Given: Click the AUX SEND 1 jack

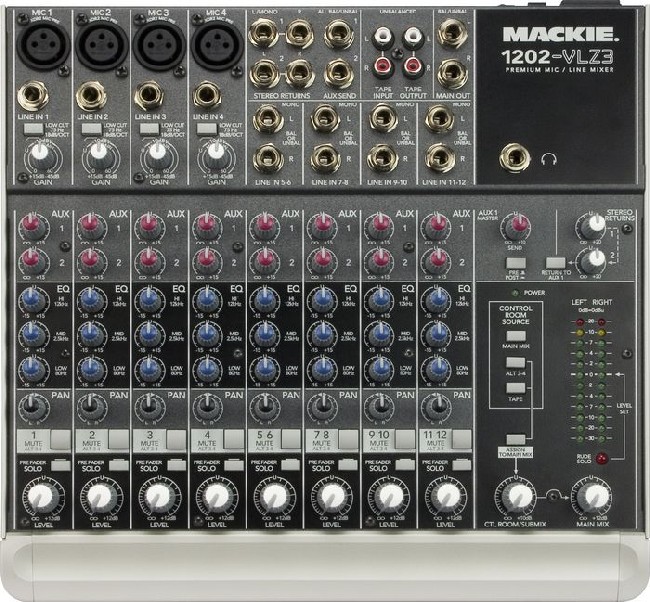Looking at the screenshot, I should point(339,34).
